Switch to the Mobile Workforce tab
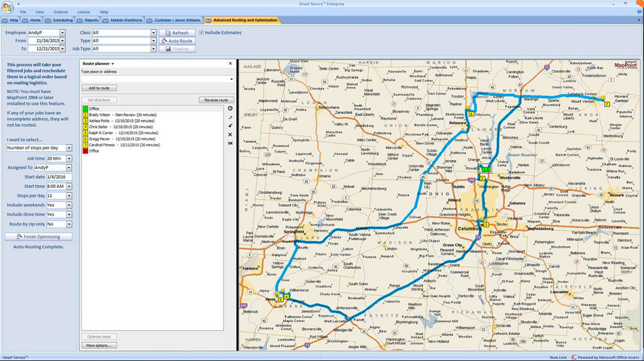Image resolution: width=644 pixels, height=361 pixels. tap(123, 20)
